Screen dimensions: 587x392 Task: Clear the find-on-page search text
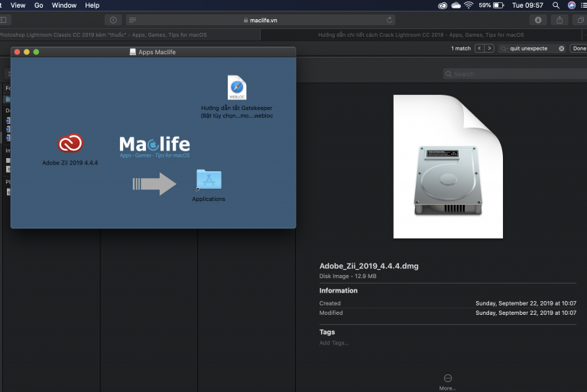[x=561, y=48]
